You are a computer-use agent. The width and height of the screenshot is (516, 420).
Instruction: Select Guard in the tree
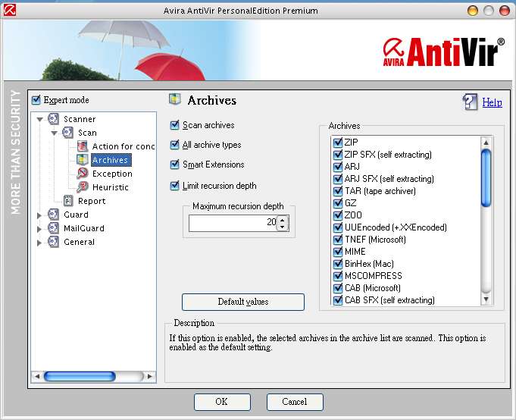[76, 215]
